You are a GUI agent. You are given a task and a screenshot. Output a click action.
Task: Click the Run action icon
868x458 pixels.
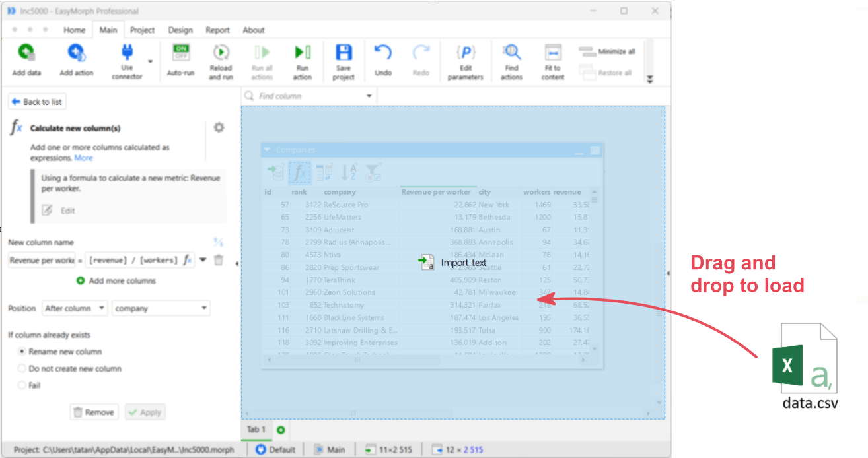click(303, 52)
